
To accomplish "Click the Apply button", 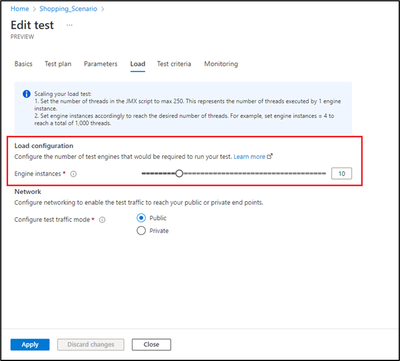I will (30, 345).
